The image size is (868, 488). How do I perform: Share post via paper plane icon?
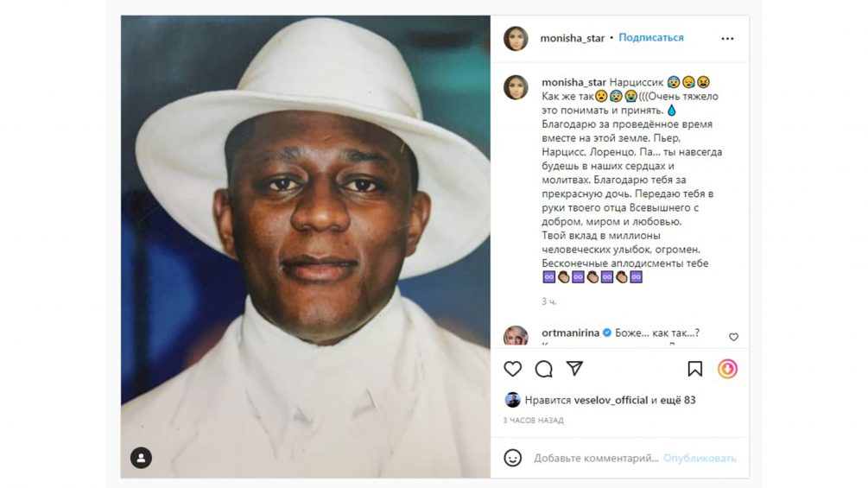point(574,369)
